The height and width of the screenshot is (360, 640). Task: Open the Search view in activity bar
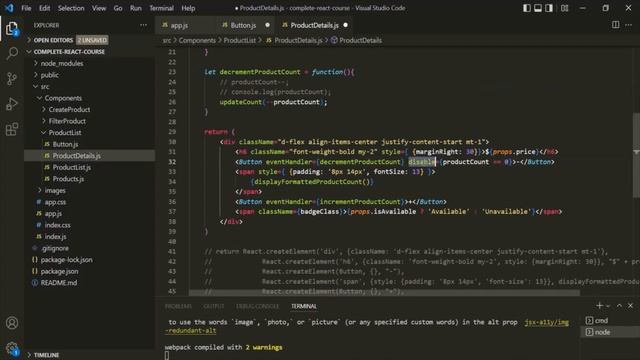12,53
